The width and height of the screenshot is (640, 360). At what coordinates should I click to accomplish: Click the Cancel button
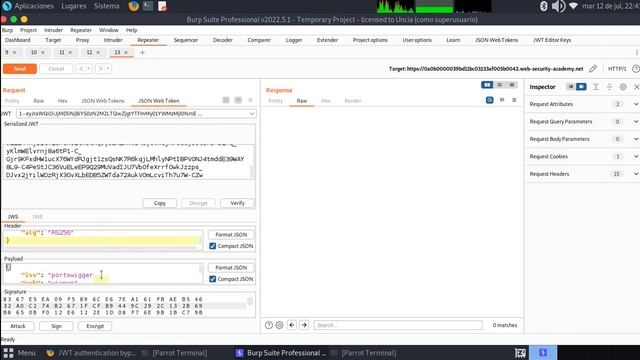coord(56,69)
